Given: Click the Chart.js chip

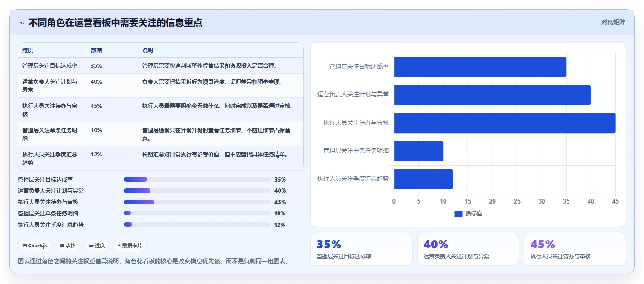Looking at the screenshot, I should [x=35, y=246].
